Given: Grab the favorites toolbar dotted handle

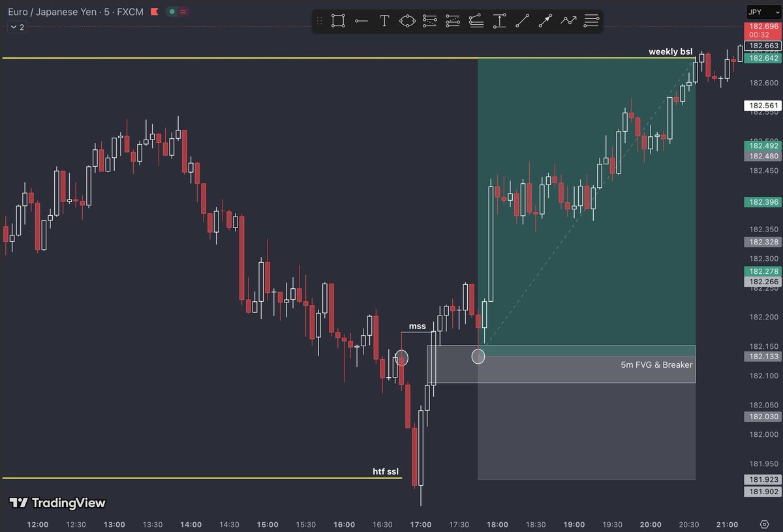Looking at the screenshot, I should pos(320,21).
